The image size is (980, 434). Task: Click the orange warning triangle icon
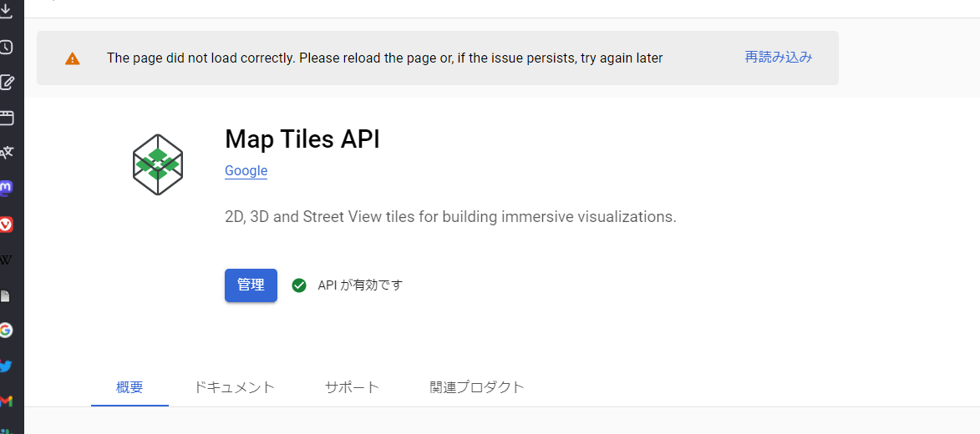pos(73,58)
